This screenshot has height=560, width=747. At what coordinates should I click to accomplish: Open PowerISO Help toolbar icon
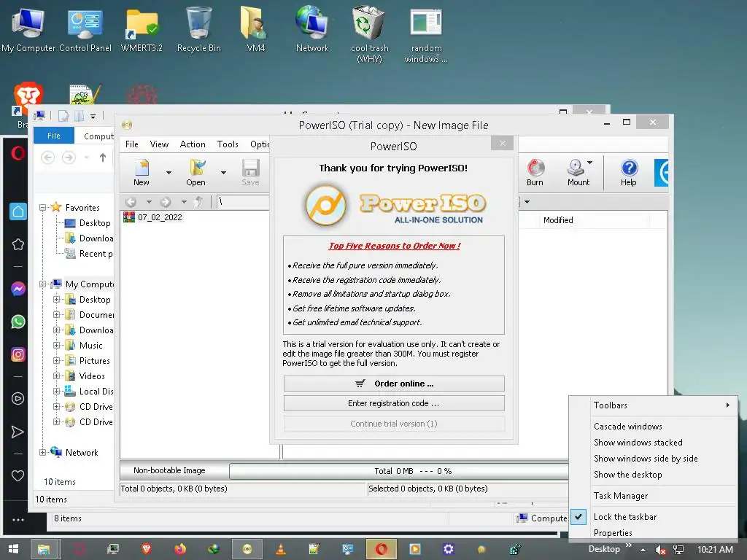[629, 172]
